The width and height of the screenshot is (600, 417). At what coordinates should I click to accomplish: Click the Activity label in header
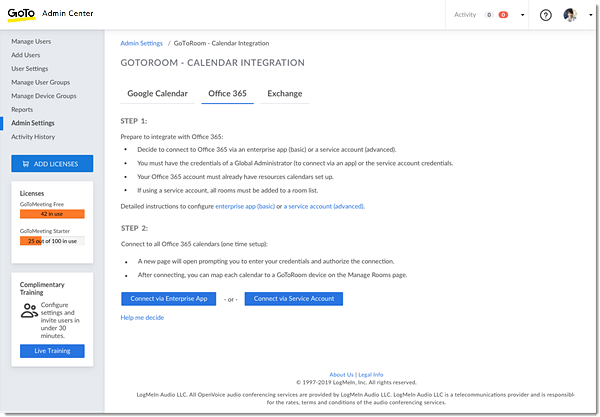[x=465, y=15]
